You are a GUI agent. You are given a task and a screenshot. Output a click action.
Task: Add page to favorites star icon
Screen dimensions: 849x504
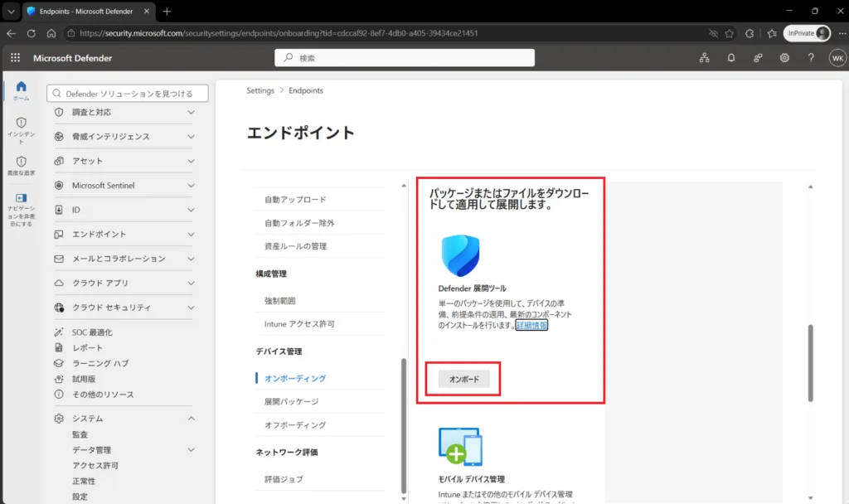coord(730,33)
